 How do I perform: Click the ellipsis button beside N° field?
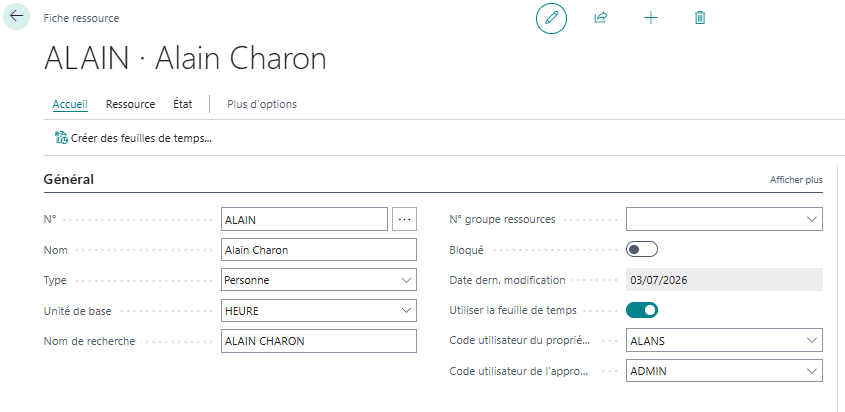404,219
